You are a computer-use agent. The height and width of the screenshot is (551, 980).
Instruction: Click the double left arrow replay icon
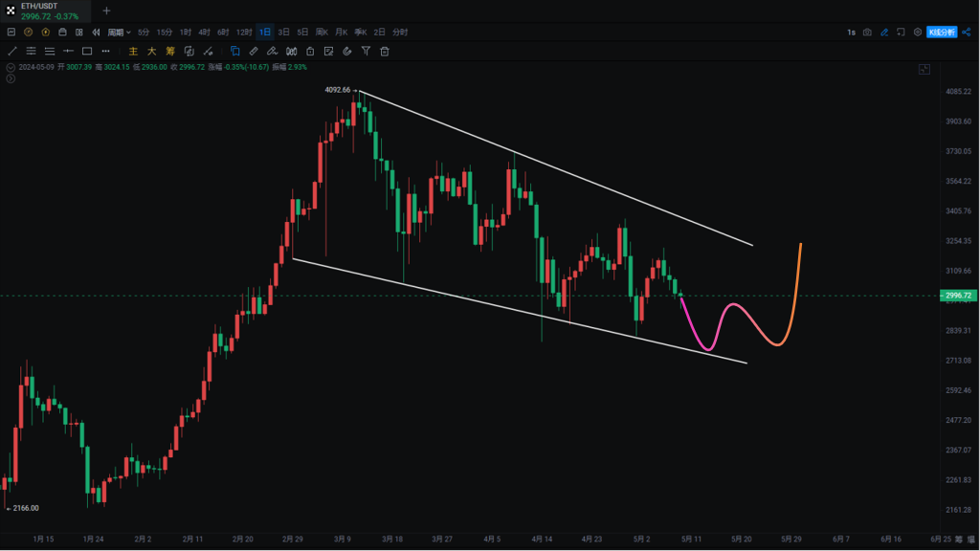pyautogui.click(x=97, y=32)
